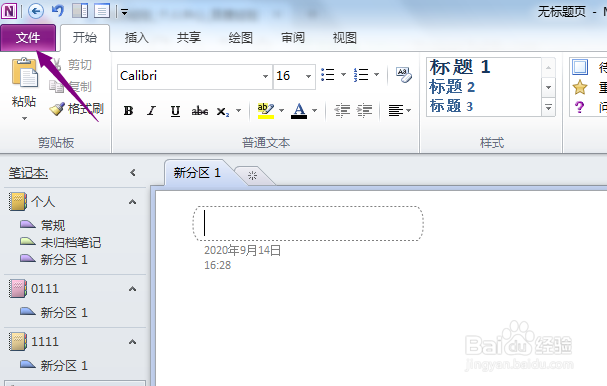Click the 笔记本: header link

coord(28,173)
